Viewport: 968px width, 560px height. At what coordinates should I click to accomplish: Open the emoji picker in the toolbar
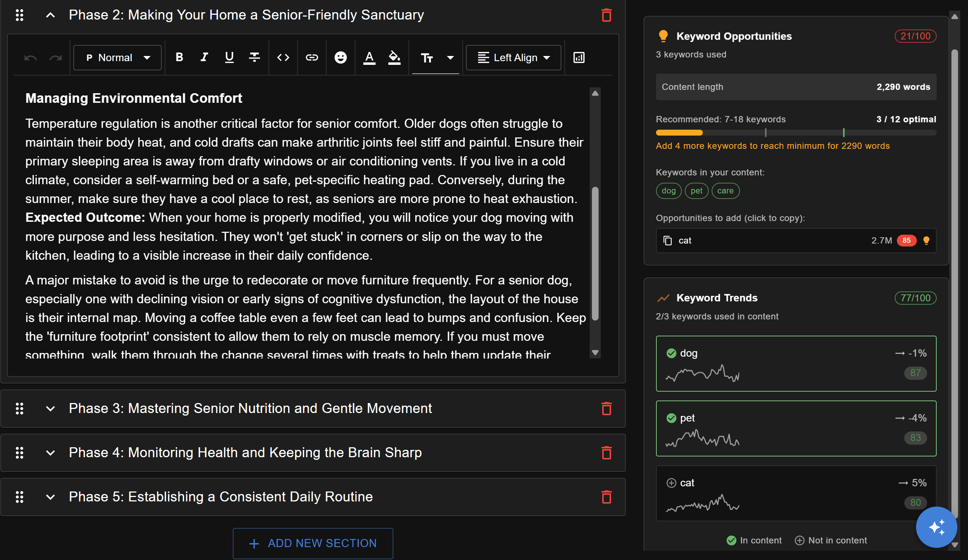point(341,57)
